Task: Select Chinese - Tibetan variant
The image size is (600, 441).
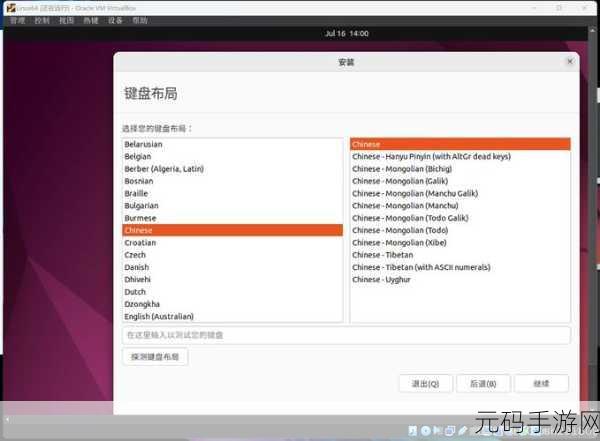Action: pyautogui.click(x=460, y=255)
